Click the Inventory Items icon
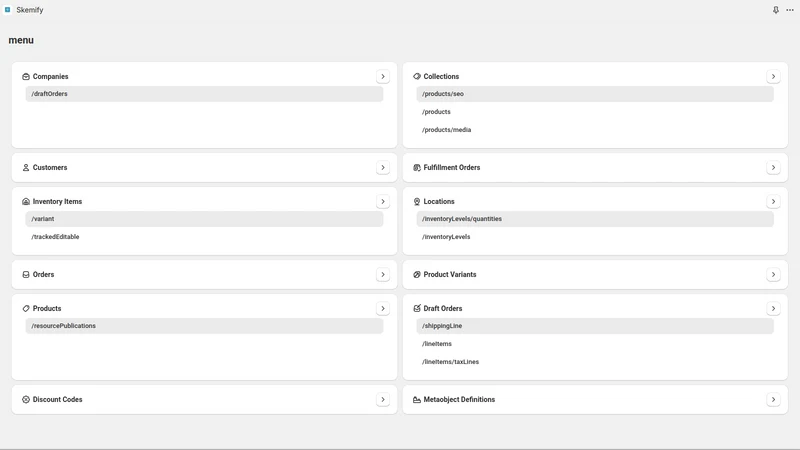This screenshot has width=800, height=450. [26, 202]
